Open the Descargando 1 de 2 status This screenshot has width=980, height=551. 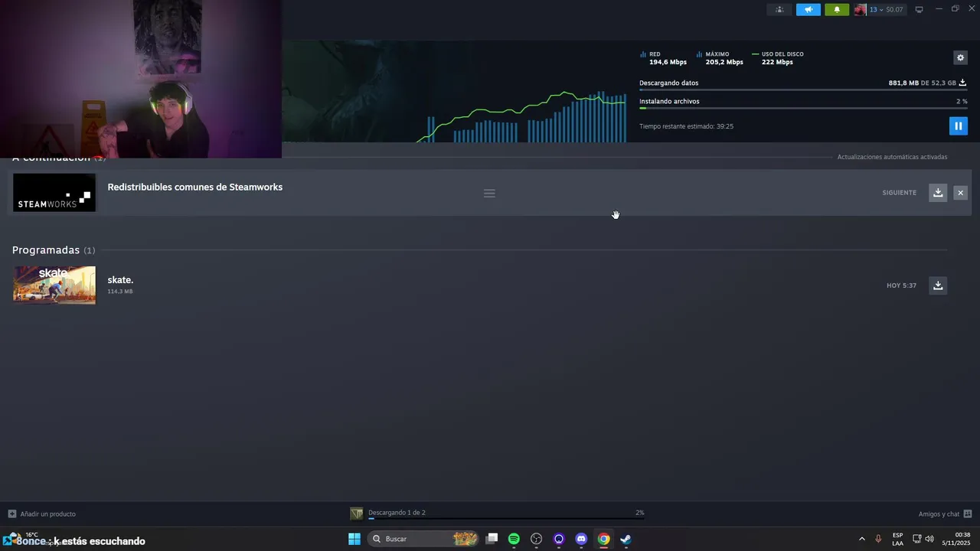coord(397,513)
